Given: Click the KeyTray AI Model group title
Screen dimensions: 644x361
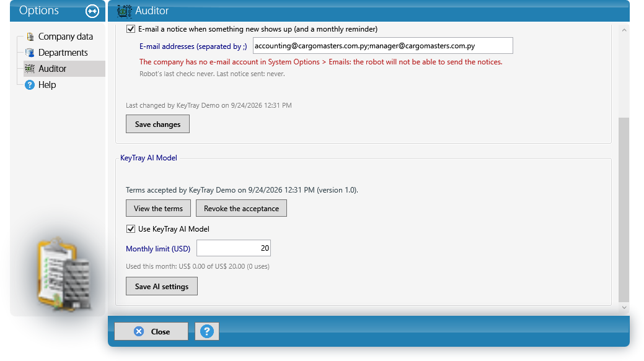Looking at the screenshot, I should (x=149, y=158).
